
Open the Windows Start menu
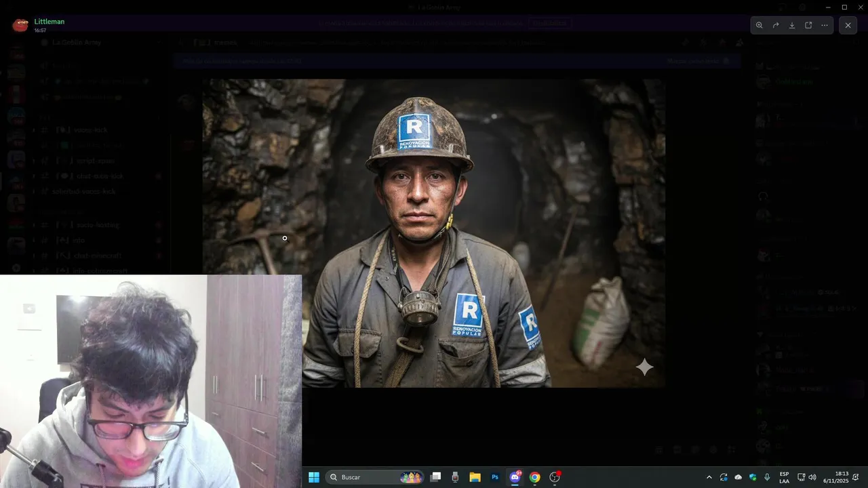coord(314,477)
